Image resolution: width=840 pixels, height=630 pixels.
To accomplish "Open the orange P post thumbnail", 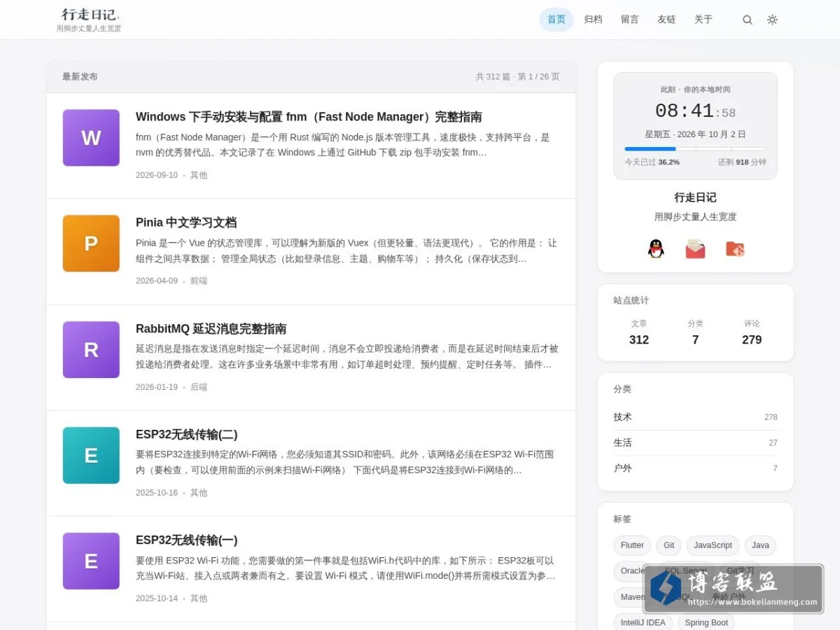I will point(91,244).
